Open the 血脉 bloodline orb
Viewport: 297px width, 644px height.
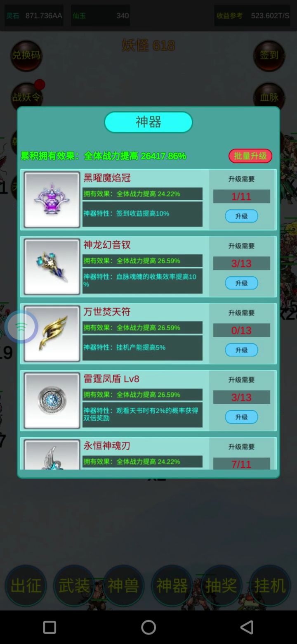pos(269,97)
